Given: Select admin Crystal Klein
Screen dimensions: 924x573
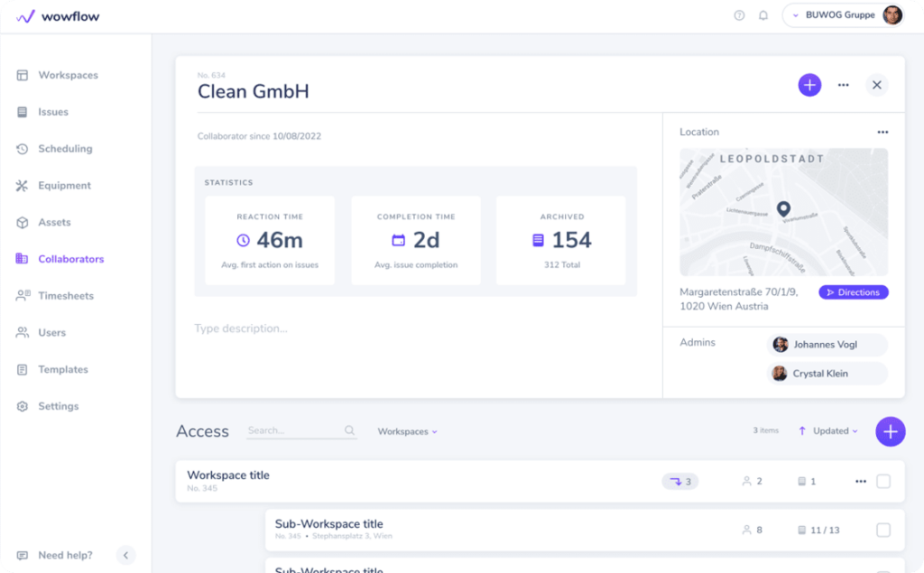Looking at the screenshot, I should point(827,374).
